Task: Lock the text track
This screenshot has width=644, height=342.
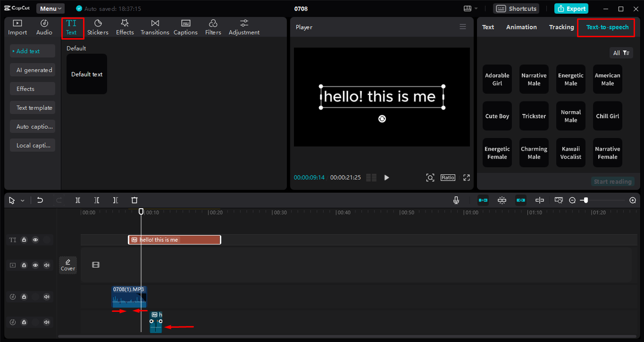Action: (x=24, y=240)
